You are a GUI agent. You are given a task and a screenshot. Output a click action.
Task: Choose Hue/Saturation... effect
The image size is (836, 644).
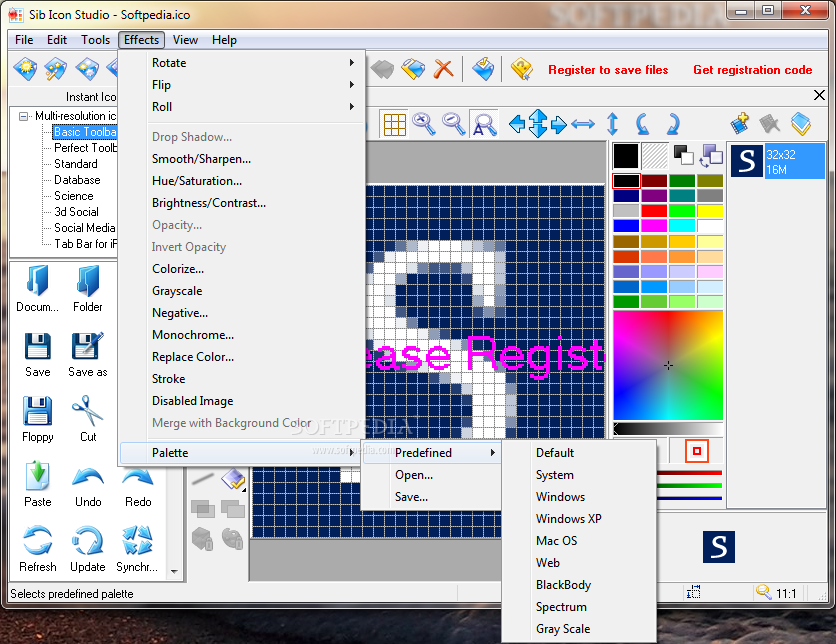242,181
